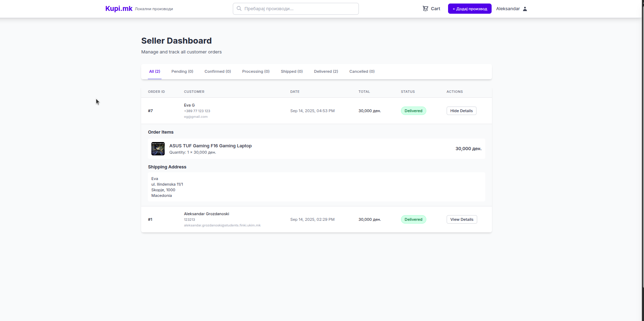644x321 pixels.
Task: Open the Kupi.mk home logo
Action: pyautogui.click(x=119, y=9)
